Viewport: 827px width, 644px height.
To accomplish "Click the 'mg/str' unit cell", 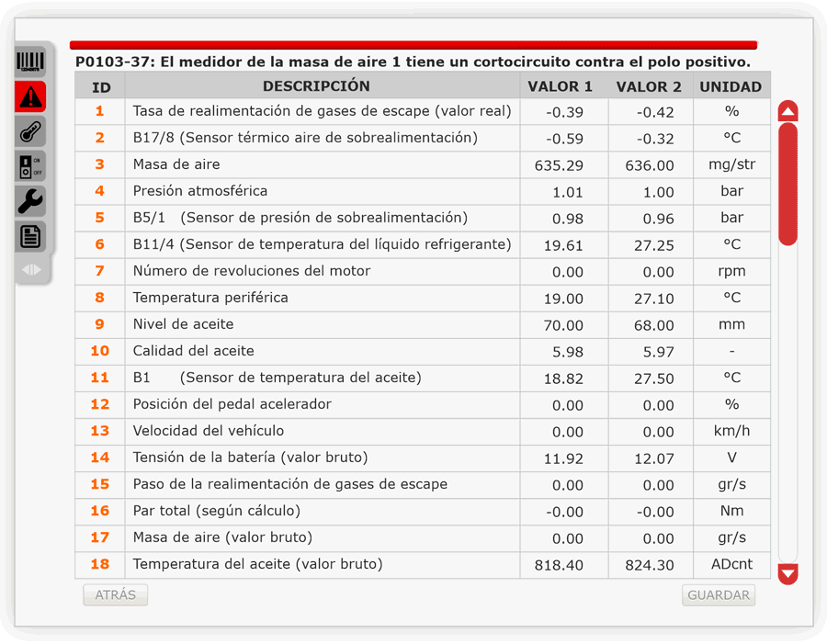I will tap(731, 165).
